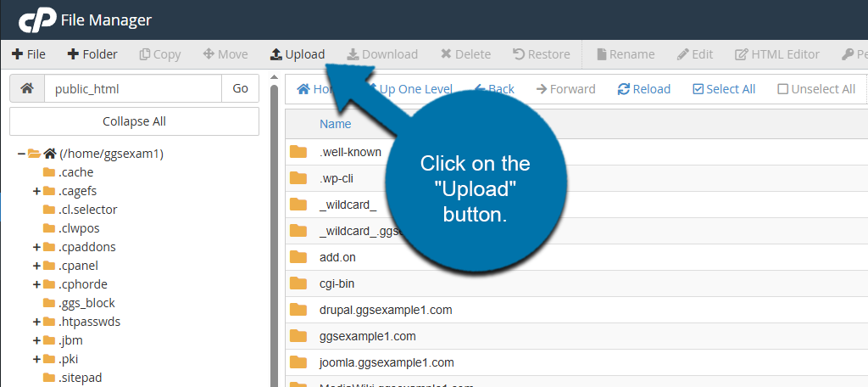Collapse the /home/ggsexam1 root node
This screenshot has width=868, height=387.
[20, 154]
